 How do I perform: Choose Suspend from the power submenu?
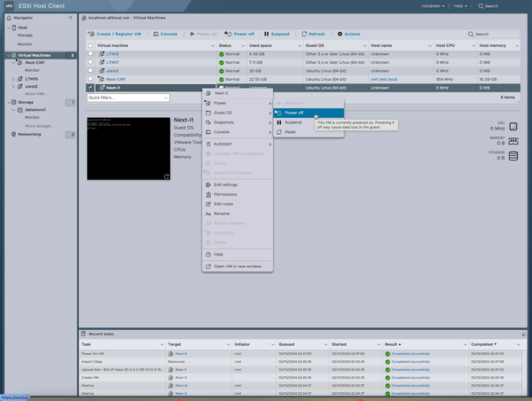pyautogui.click(x=293, y=122)
